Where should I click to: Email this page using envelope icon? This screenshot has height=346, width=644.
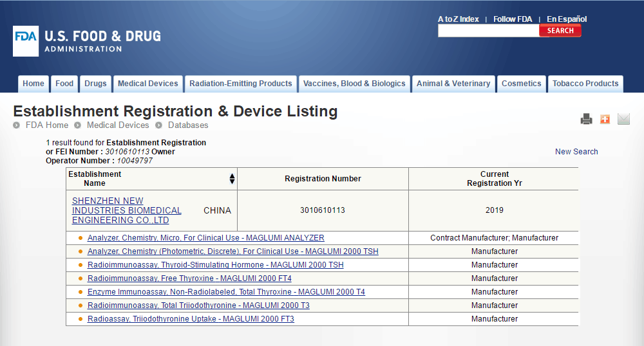pos(623,119)
